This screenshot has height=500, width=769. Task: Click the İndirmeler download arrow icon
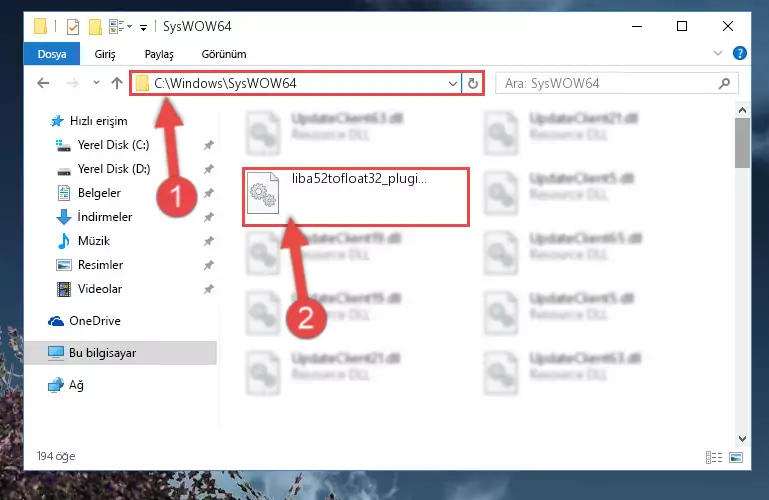[64, 217]
